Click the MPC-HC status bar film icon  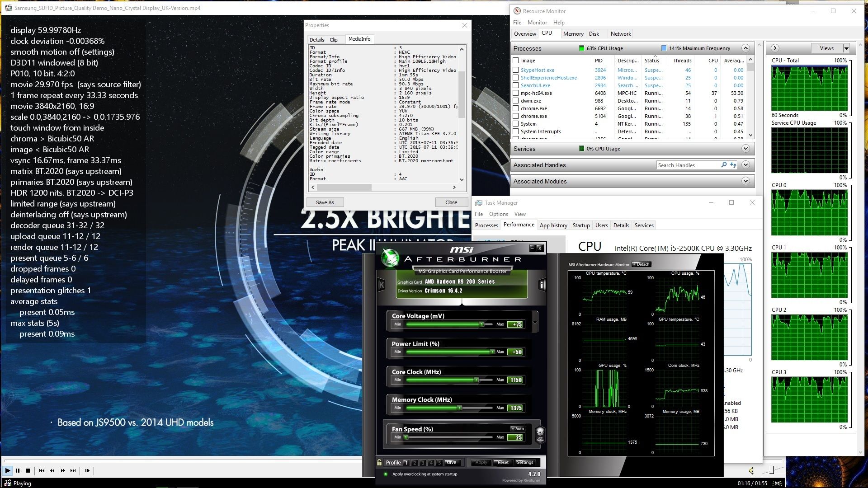[x=7, y=483]
